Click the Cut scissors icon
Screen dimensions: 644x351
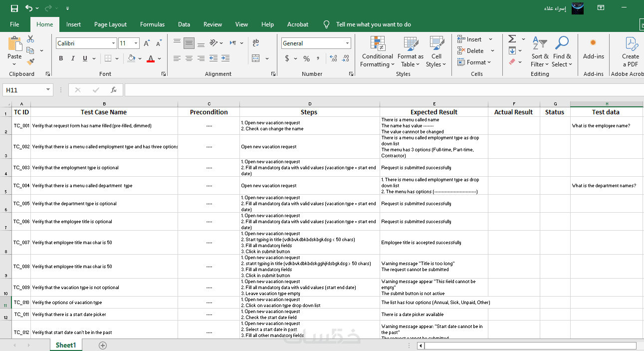(30, 39)
